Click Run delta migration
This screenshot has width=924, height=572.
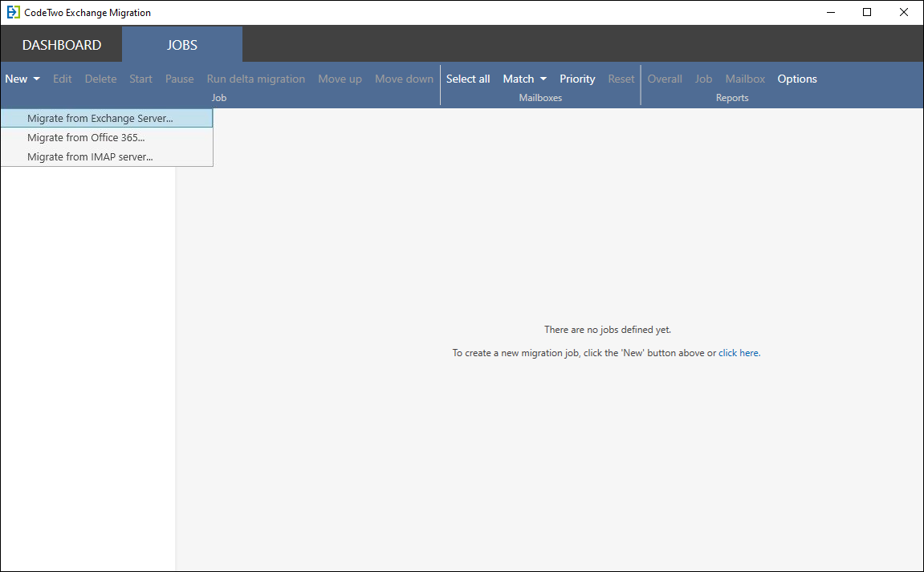[256, 79]
